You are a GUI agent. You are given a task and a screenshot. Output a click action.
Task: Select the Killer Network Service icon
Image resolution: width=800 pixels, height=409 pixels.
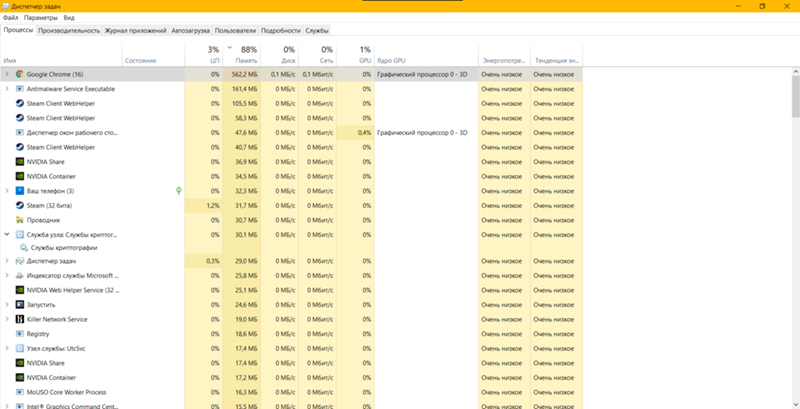19,319
